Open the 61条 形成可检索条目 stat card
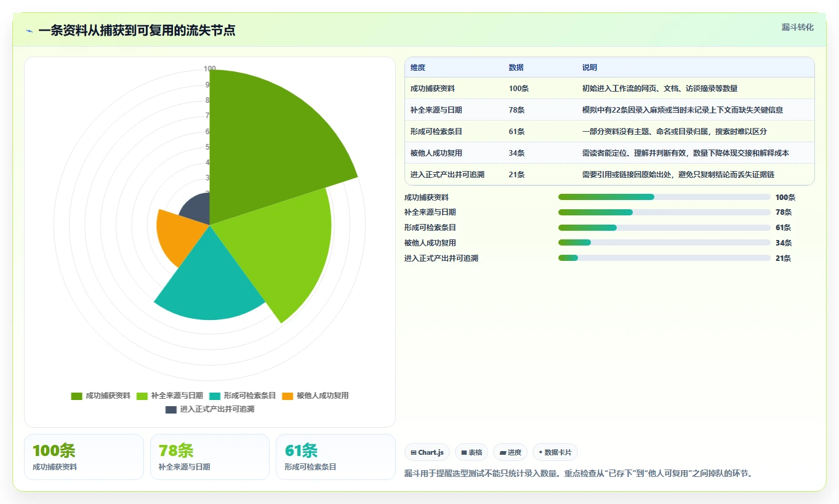The image size is (839, 504). (x=335, y=457)
